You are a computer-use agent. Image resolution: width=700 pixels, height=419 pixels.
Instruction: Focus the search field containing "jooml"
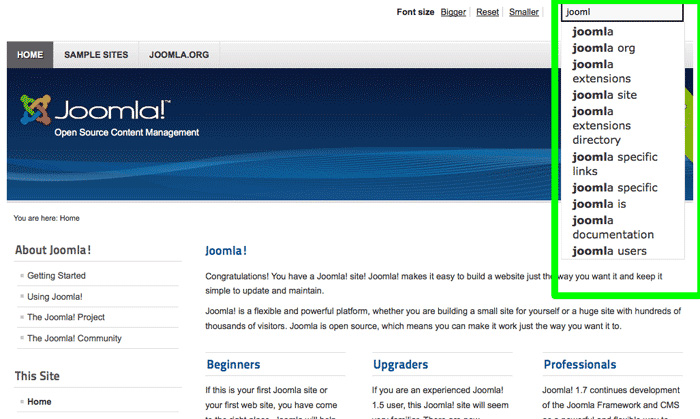pyautogui.click(x=622, y=12)
